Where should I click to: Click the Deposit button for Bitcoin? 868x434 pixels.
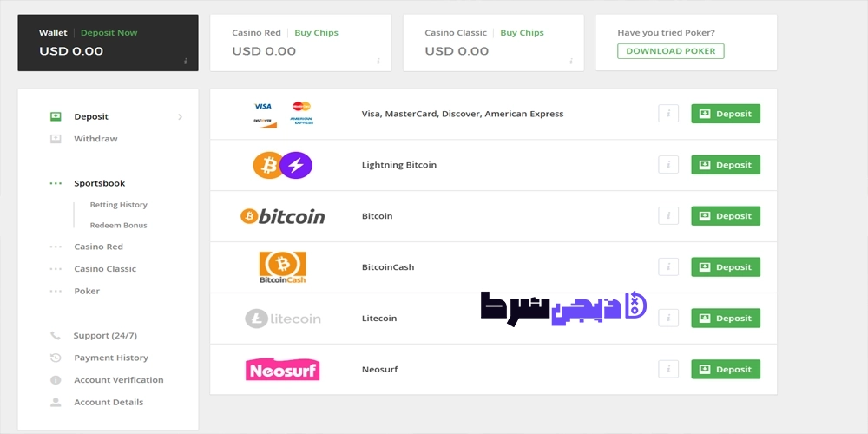[726, 216]
